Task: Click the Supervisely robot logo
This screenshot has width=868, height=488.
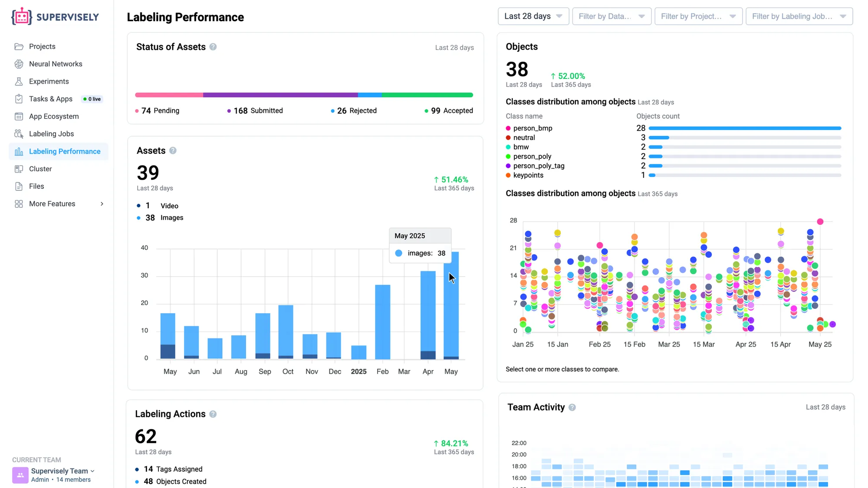Action: 21,16
